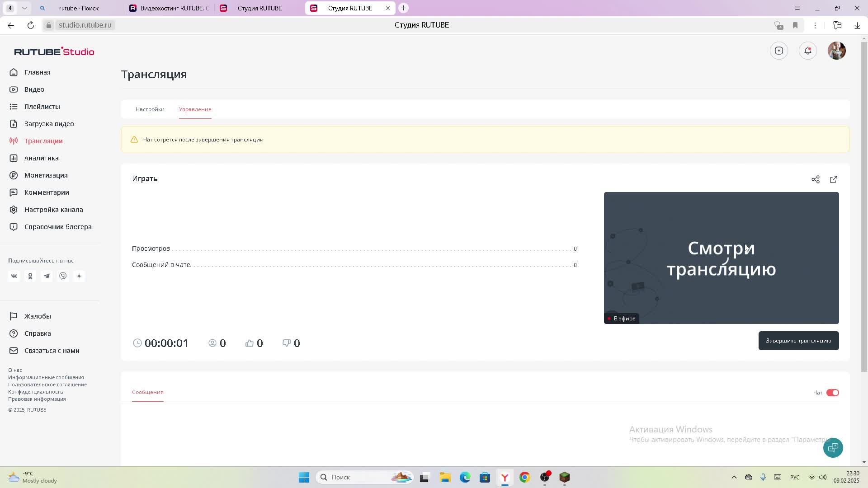868x488 pixels.
Task: Open notifications bell icon
Action: (x=808, y=51)
